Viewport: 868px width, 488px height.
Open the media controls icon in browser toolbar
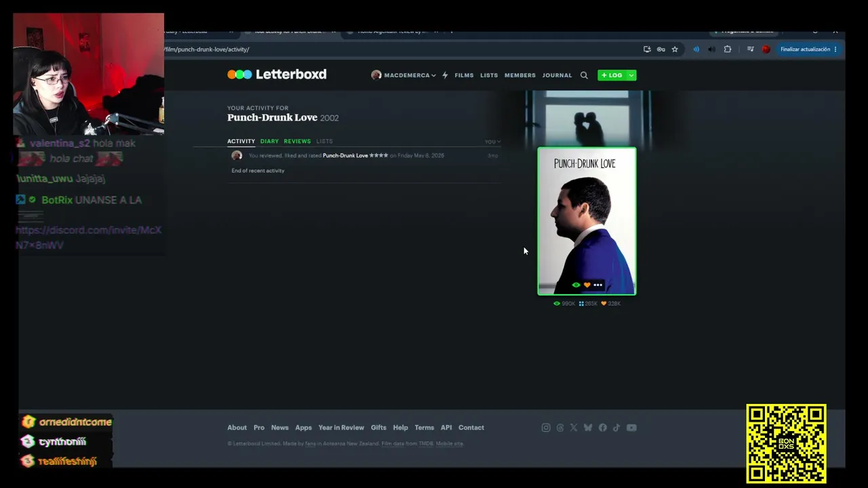[750, 49]
